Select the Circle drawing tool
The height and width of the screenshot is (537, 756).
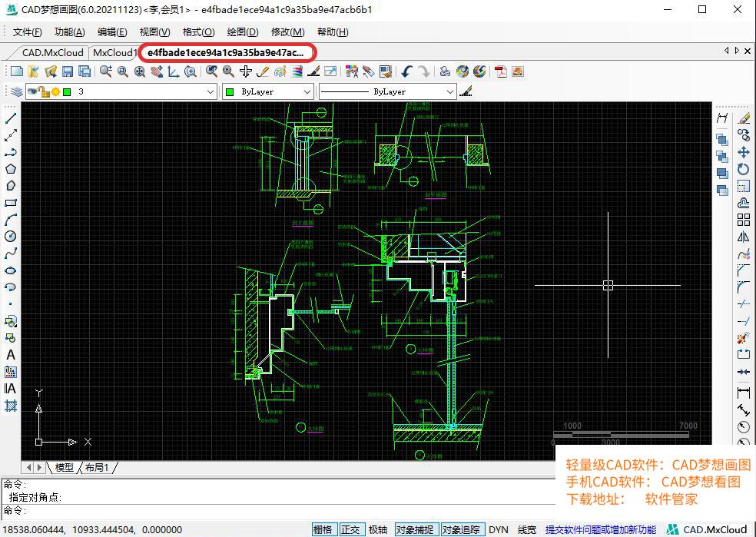tap(11, 237)
